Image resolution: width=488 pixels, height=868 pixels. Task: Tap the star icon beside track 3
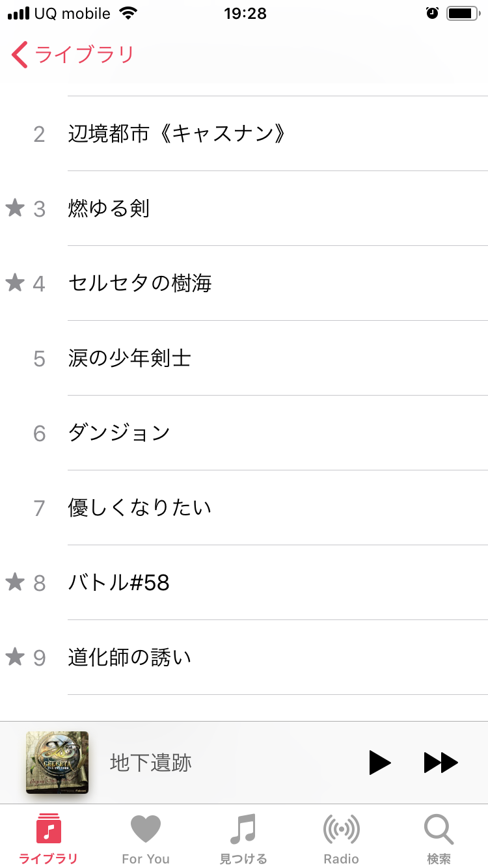[15, 208]
